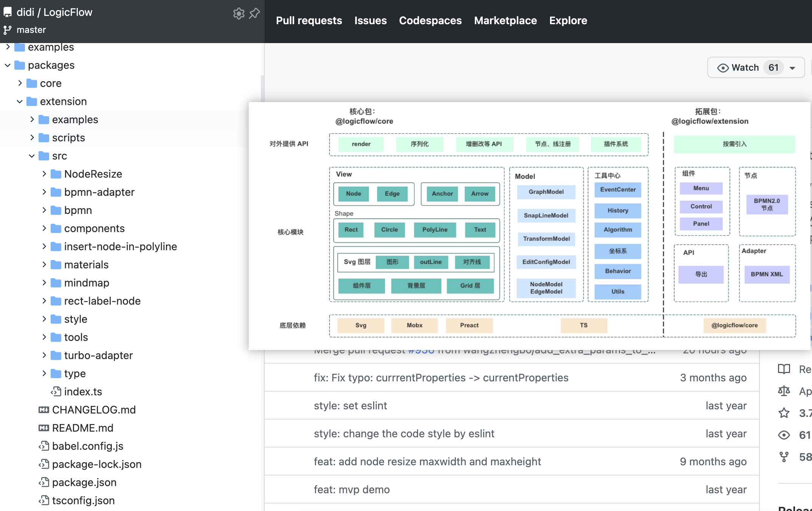The width and height of the screenshot is (812, 511).
Task: Click the watchers eye icon beside 61
Action: pyautogui.click(x=784, y=435)
